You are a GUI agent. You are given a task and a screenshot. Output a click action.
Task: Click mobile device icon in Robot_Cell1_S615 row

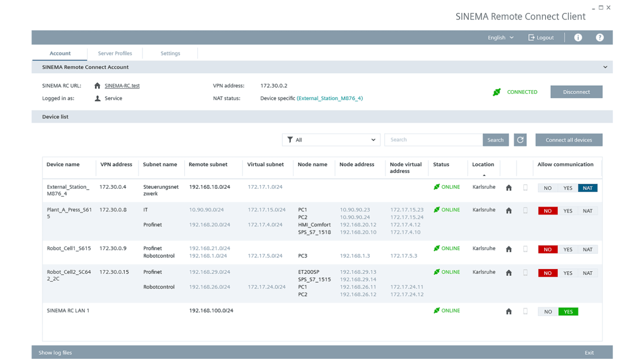click(x=525, y=249)
